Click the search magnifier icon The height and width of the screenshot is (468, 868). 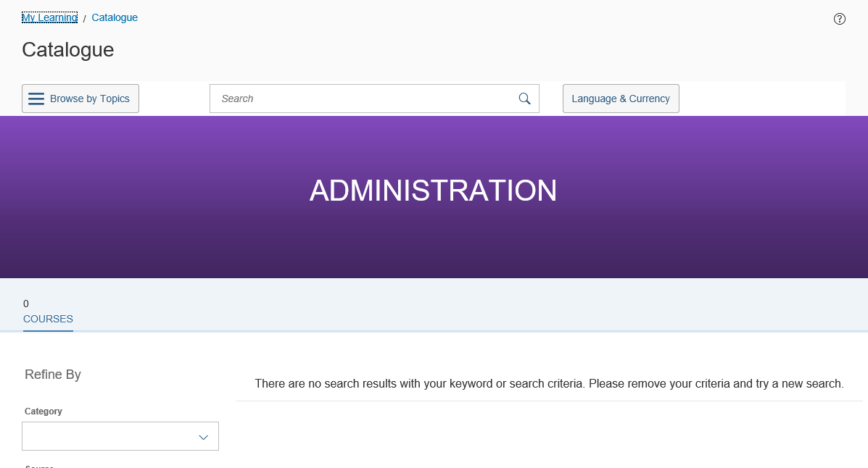pyautogui.click(x=524, y=99)
